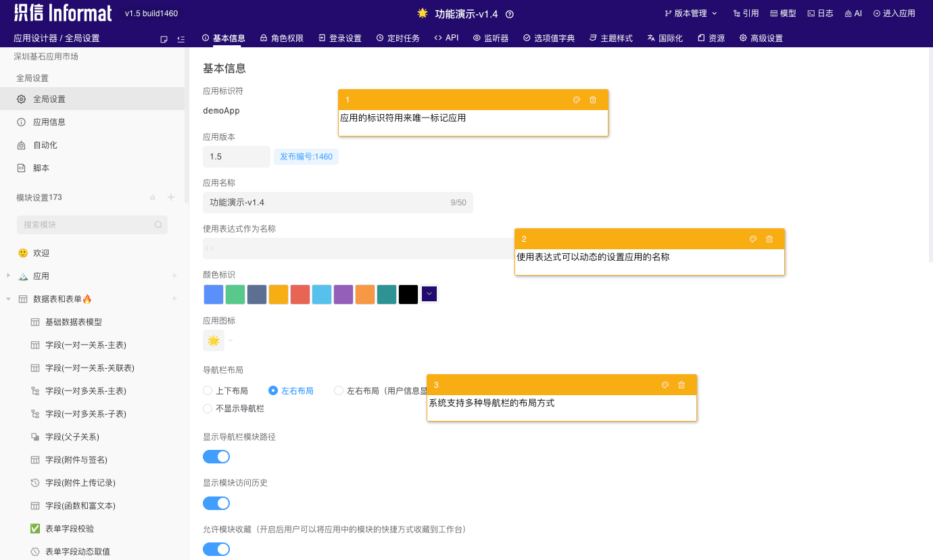933x560 pixels.
Task: Click 进入应用 to enter the app
Action: [x=894, y=13]
